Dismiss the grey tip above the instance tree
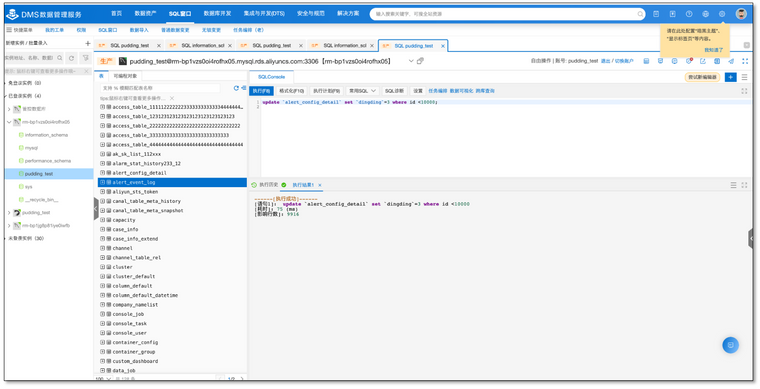 [87, 71]
